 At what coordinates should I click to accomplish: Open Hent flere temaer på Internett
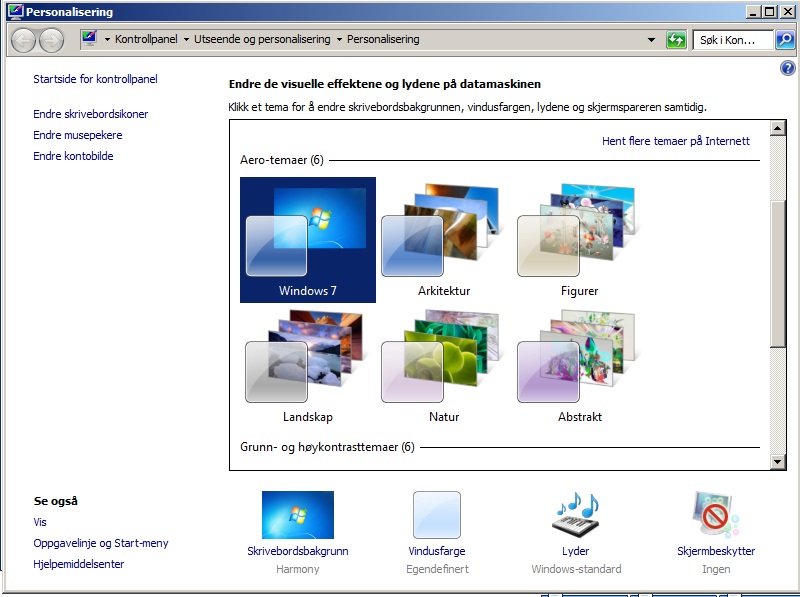(676, 141)
